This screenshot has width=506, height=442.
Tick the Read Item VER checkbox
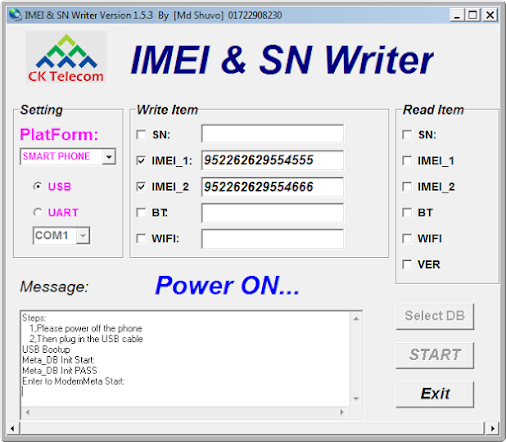407,265
